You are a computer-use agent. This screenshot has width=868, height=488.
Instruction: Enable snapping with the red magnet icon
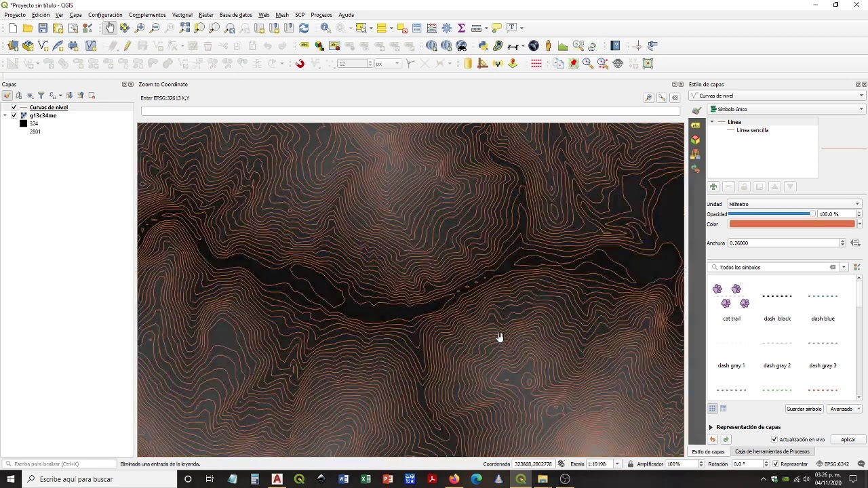click(x=300, y=63)
